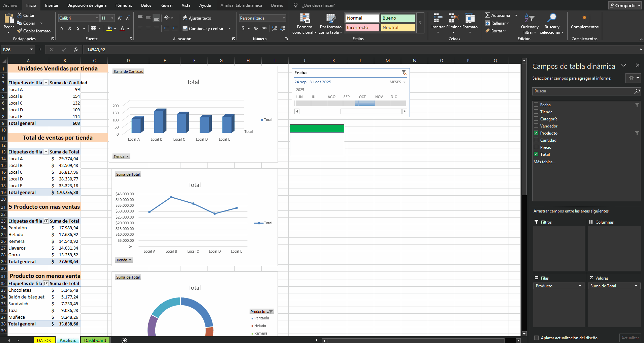Check the Tienda field checkbox
Image resolution: width=644 pixels, height=343 pixels.
(536, 112)
